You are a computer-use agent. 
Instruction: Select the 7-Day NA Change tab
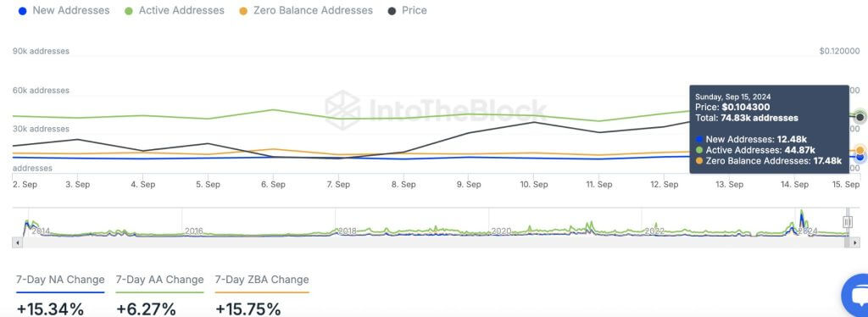pos(60,280)
